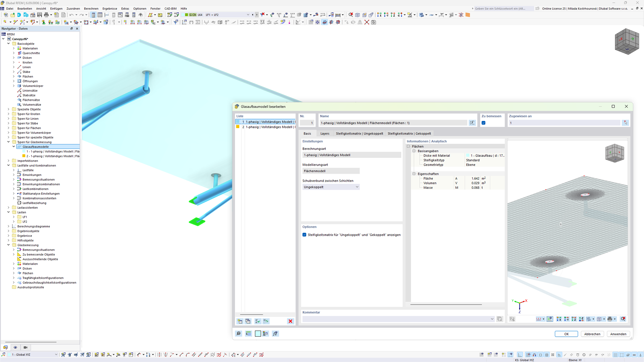Uncheck Steifigkeitsmatrix anzeigen option
644x362 pixels.
[304, 235]
